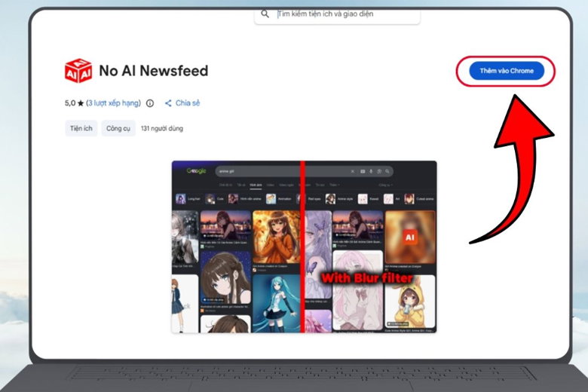Screen dimensions: 588x392
Task: Open the extension preview screenshot
Action: [304, 247]
